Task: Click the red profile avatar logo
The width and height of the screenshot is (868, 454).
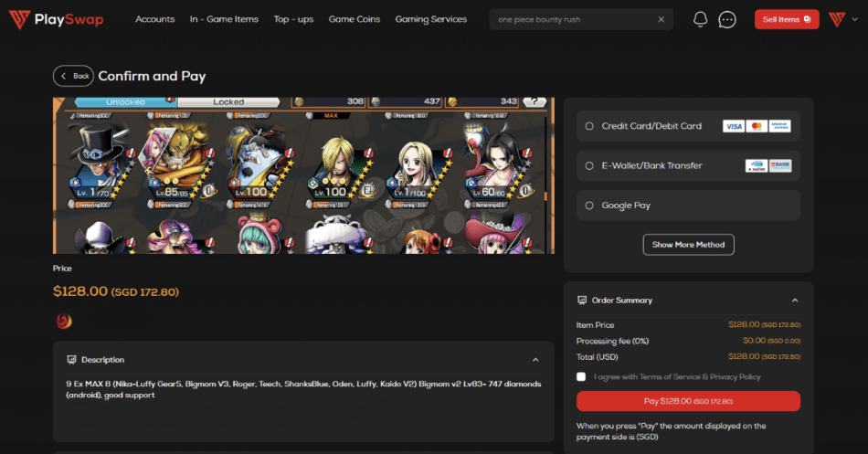Action: point(835,19)
